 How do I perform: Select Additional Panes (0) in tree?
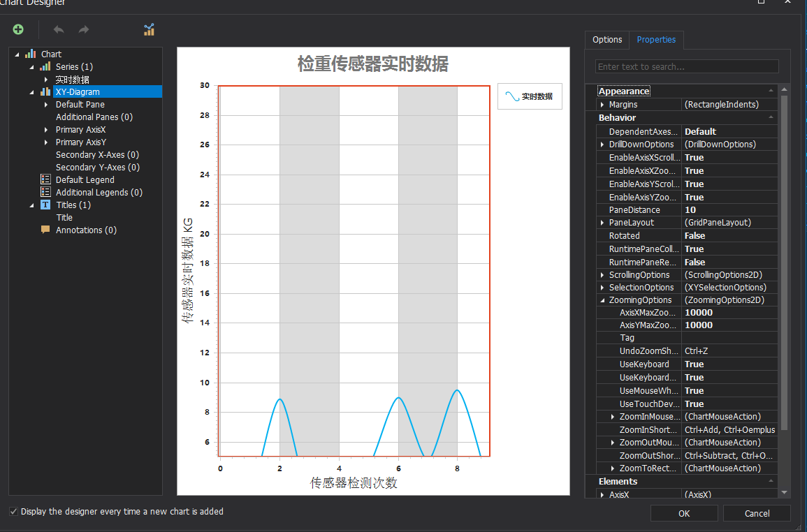tap(94, 117)
